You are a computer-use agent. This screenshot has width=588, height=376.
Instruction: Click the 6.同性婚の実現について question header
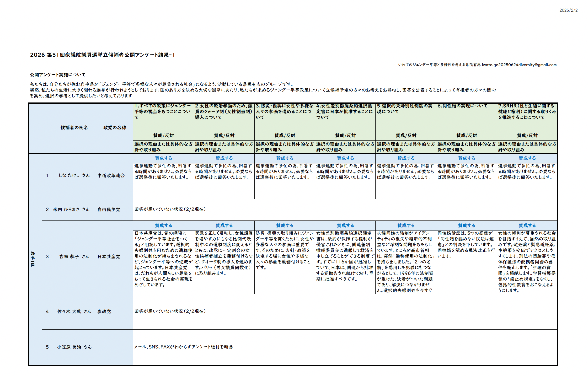tap(462, 106)
